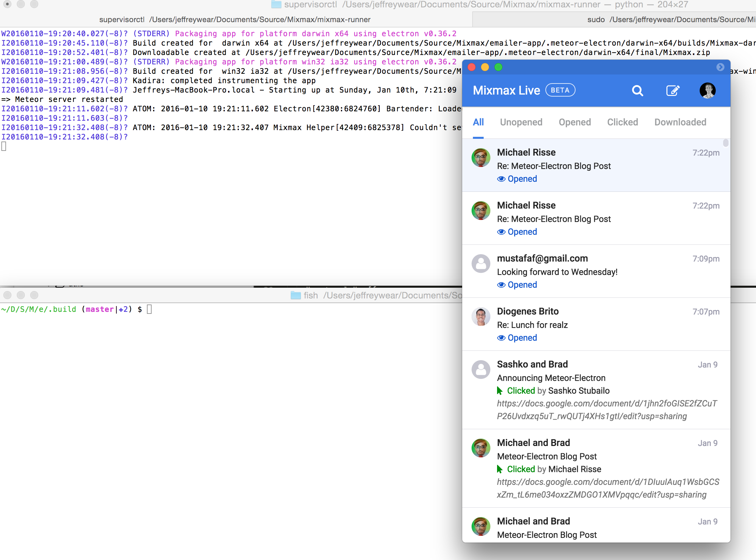Click the eye icon under mustafaf@gmail.com
This screenshot has width=756, height=560.
(x=501, y=285)
